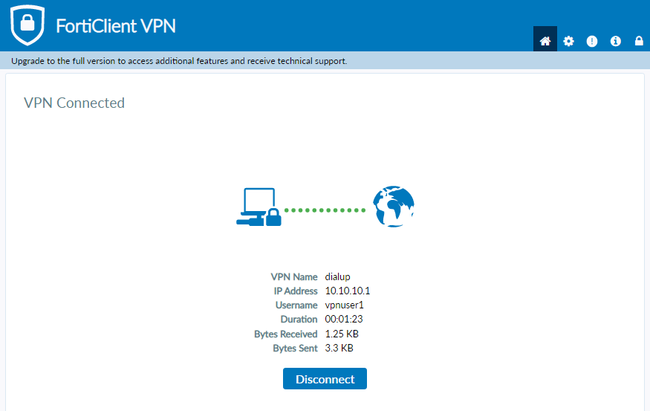This screenshot has width=650, height=411.
Task: Click the FortiClient shield logo
Action: [29, 24]
